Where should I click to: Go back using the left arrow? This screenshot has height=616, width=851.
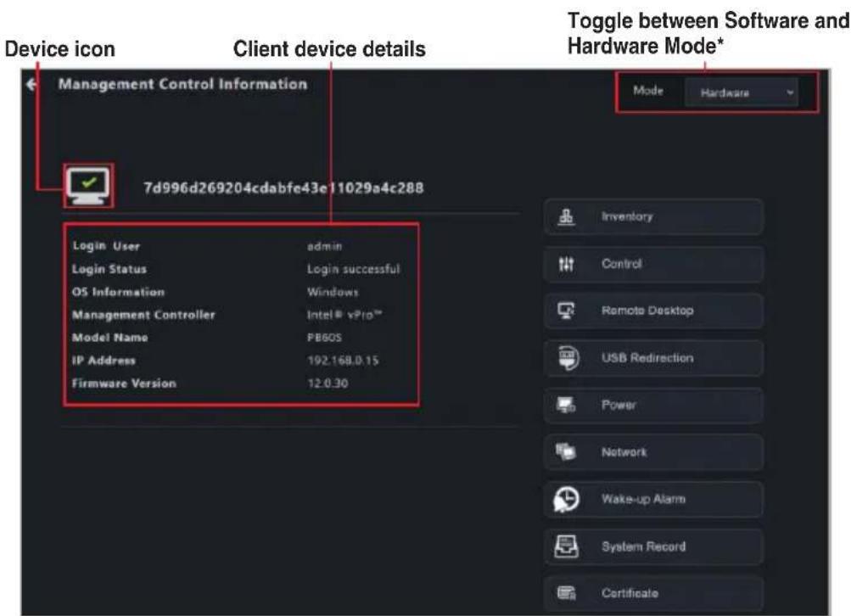click(x=31, y=84)
